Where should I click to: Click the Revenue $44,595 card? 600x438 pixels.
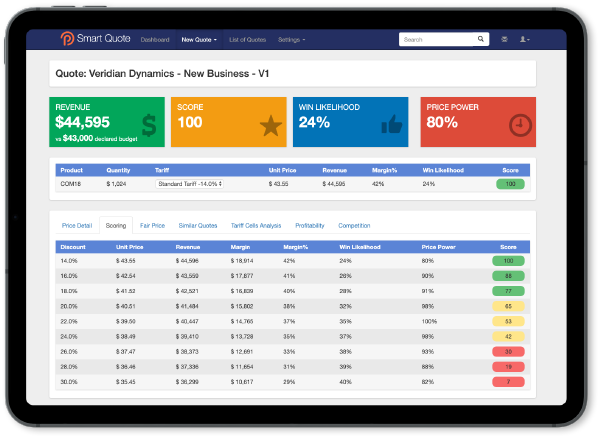click(107, 122)
